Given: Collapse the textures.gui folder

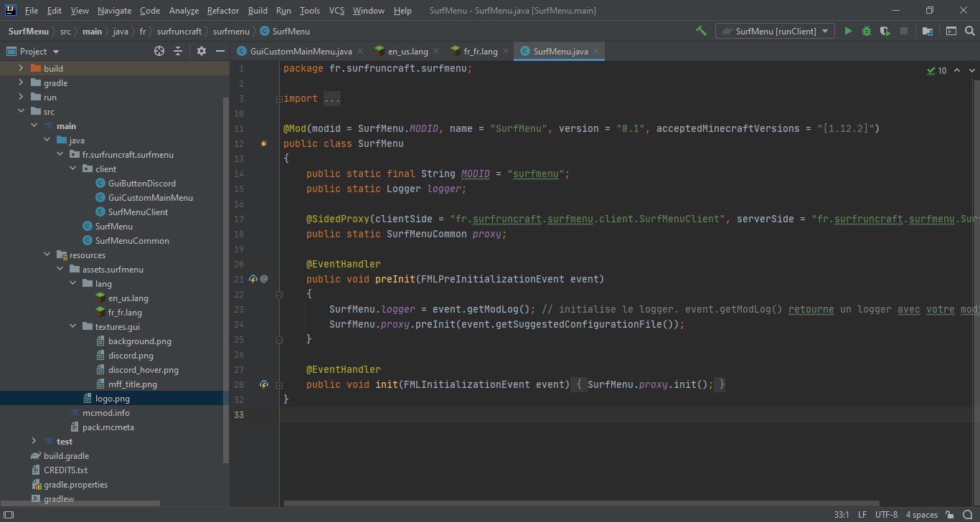Looking at the screenshot, I should (73, 327).
